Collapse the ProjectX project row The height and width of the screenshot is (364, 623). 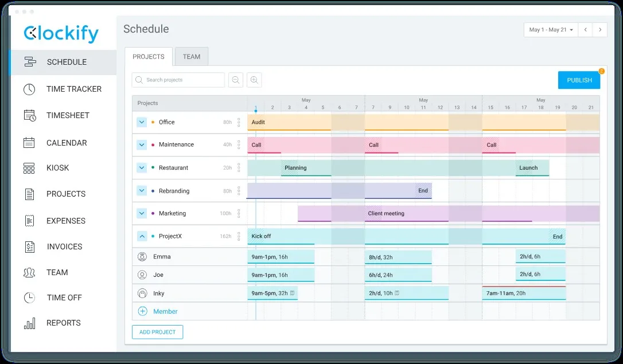(142, 236)
